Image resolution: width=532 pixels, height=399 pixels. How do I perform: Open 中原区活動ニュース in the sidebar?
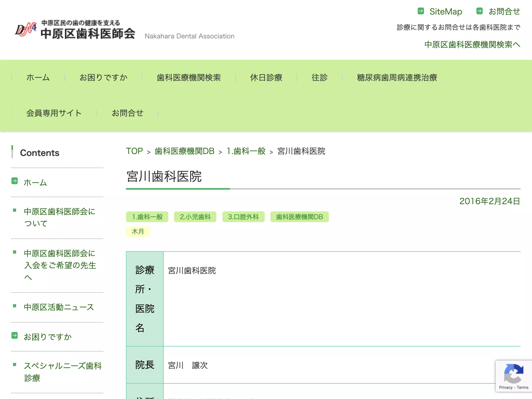(59, 307)
